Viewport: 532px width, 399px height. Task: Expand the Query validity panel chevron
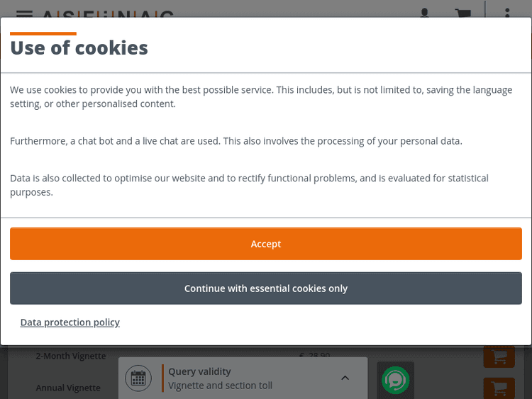tap(345, 378)
